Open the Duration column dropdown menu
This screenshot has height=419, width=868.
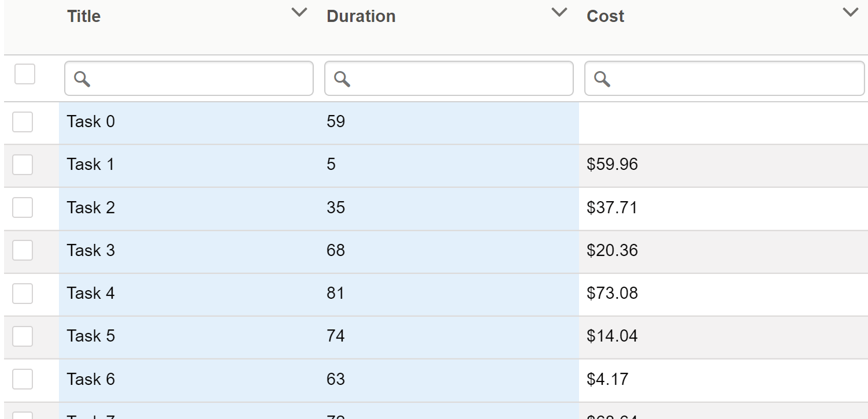coord(558,12)
